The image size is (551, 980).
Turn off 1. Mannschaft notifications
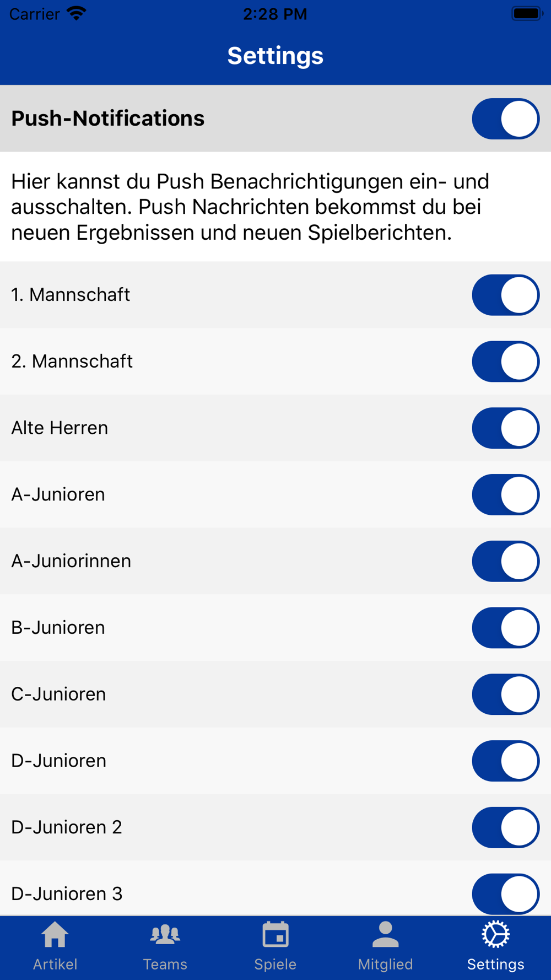(x=506, y=295)
